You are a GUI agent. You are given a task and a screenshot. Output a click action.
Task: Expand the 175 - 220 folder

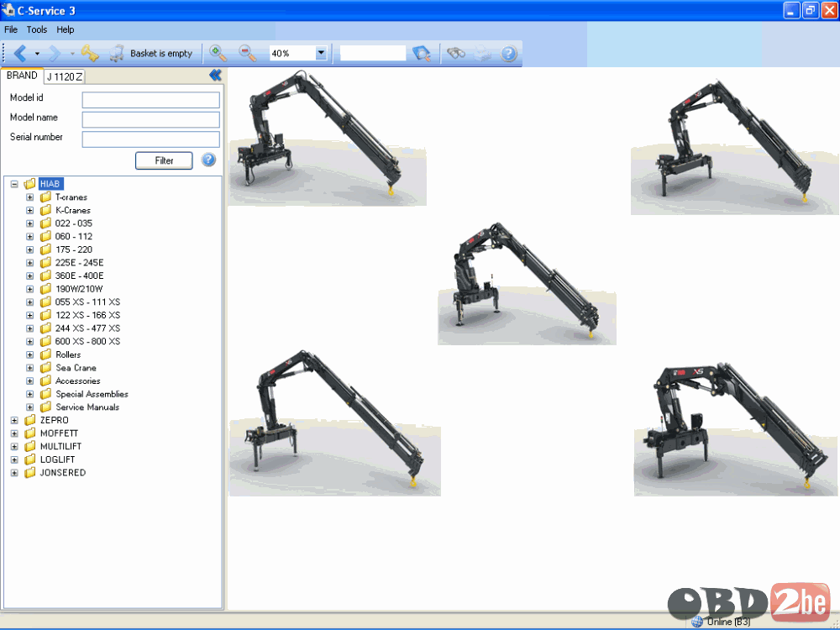click(x=30, y=249)
